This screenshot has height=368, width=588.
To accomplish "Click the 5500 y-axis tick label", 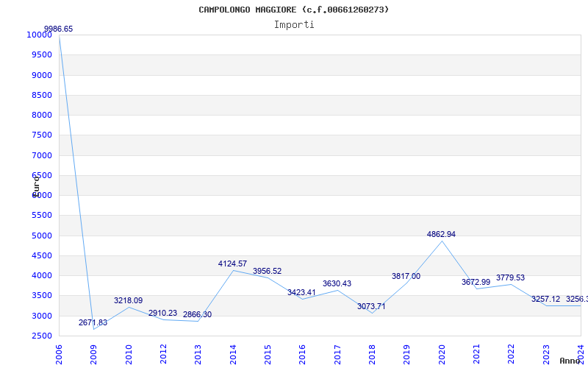I will pos(42,216).
